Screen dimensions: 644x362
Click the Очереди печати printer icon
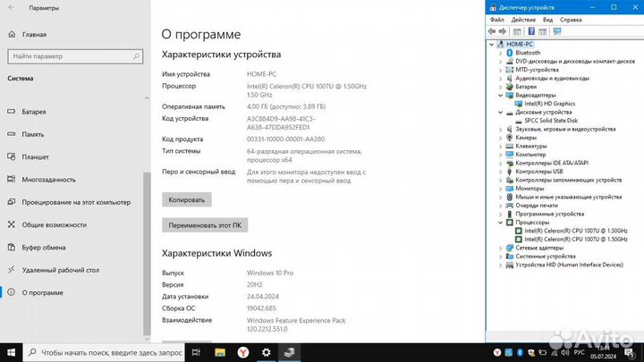coord(510,206)
